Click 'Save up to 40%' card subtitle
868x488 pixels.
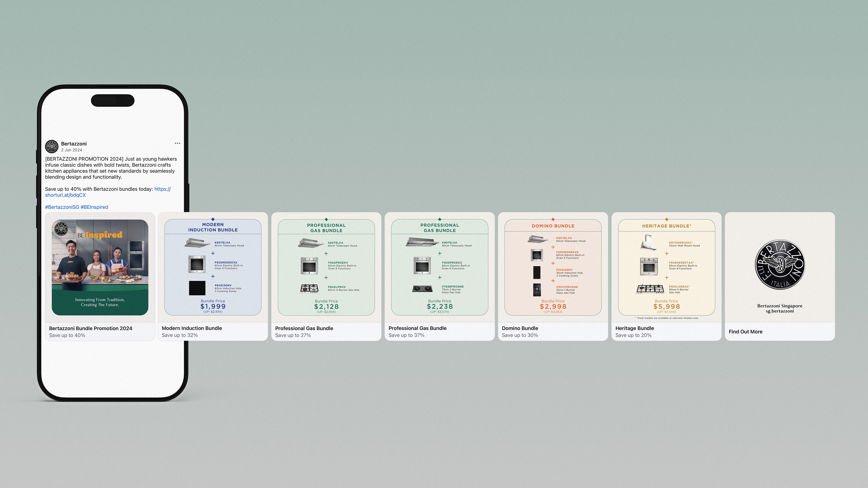(67, 335)
